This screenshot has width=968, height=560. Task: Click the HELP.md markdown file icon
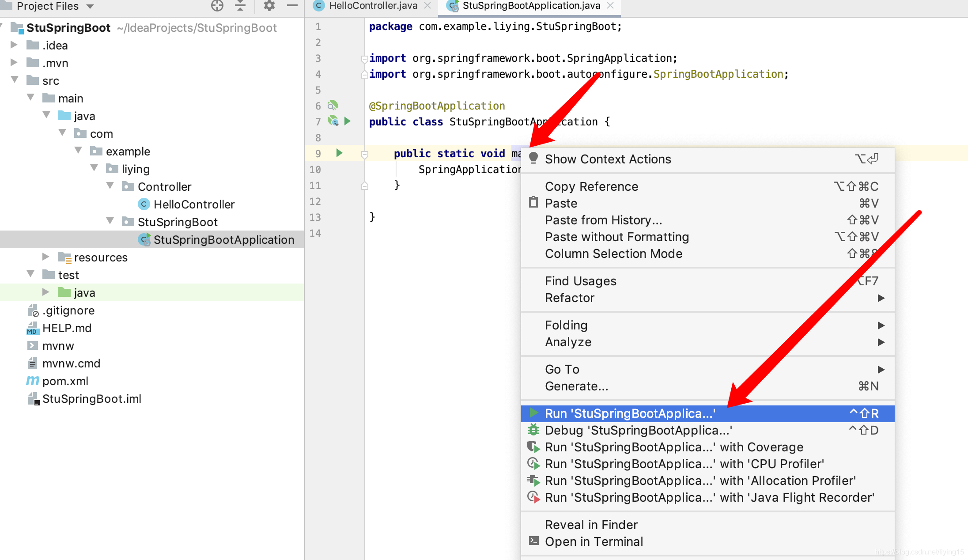33,328
